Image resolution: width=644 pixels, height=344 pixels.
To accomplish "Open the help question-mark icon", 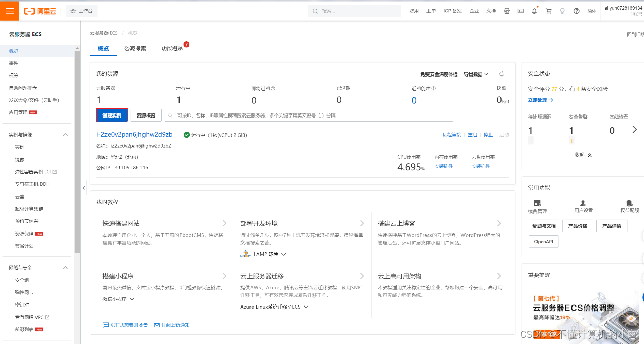I will pyautogui.click(x=576, y=11).
